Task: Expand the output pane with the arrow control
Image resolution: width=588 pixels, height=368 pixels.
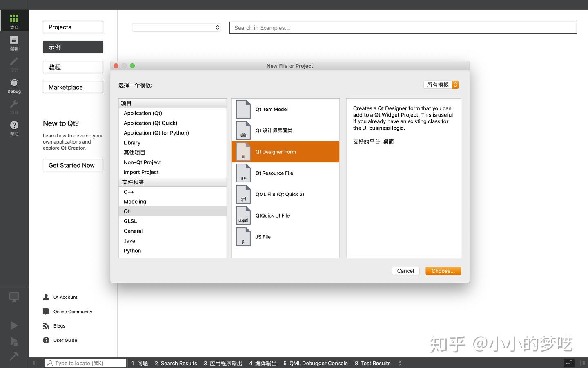Action: pyautogui.click(x=569, y=363)
